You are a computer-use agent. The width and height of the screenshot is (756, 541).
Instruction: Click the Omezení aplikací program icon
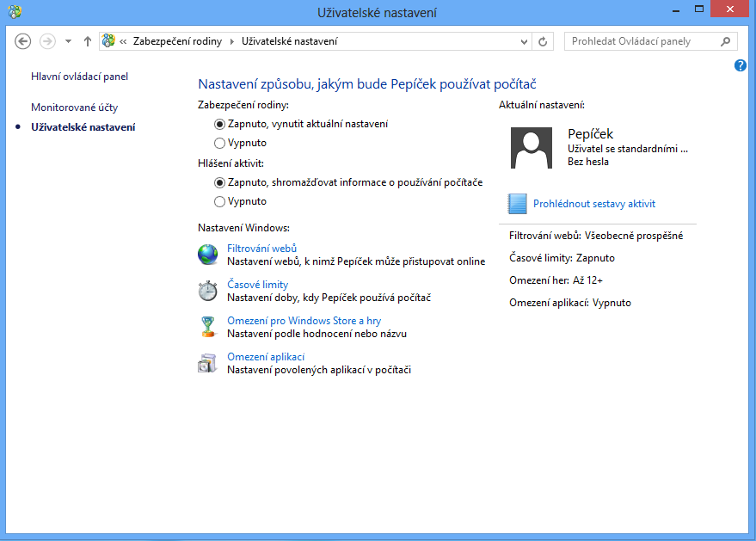coord(208,363)
